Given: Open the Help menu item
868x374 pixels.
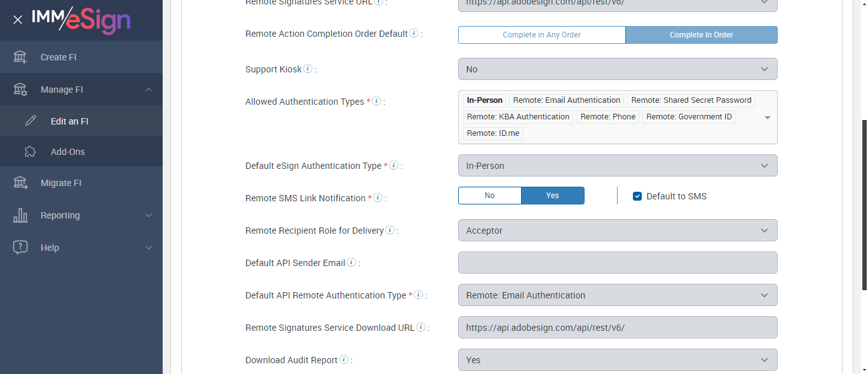Looking at the screenshot, I should click(50, 248).
